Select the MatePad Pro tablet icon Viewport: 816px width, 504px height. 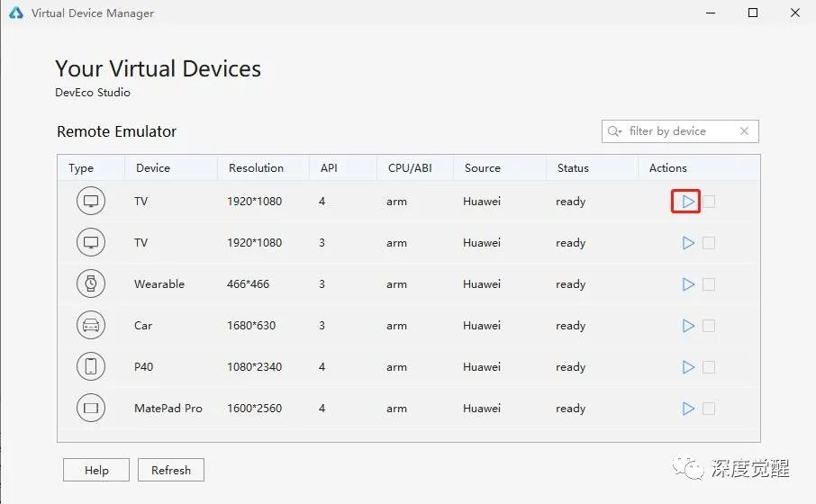point(91,408)
